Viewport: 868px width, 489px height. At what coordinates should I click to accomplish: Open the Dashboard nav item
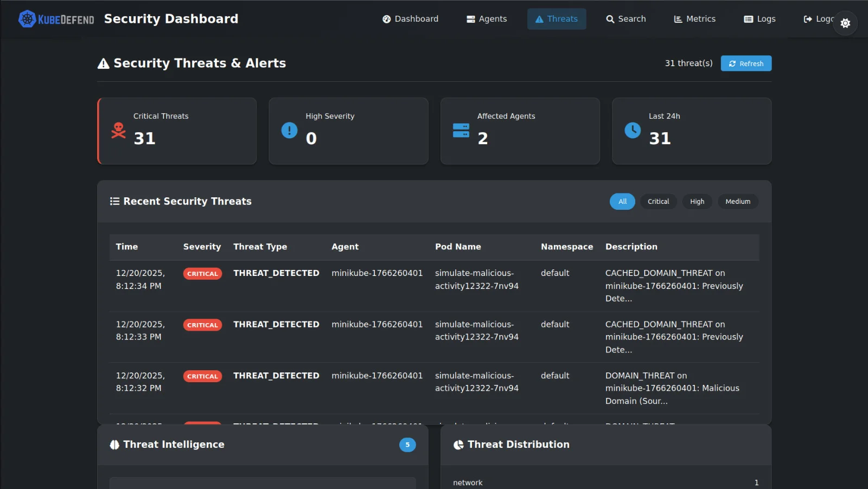tap(410, 19)
